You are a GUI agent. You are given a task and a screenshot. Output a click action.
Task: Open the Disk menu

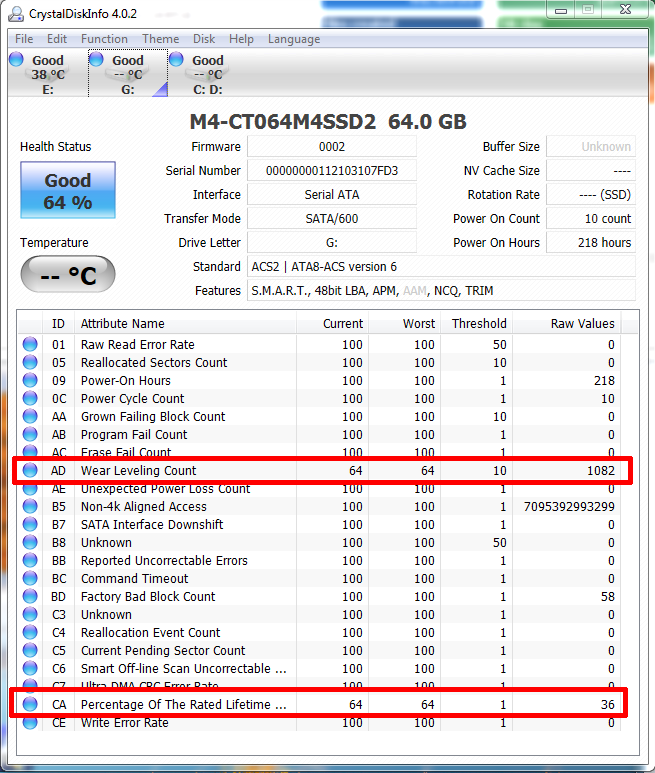point(204,39)
